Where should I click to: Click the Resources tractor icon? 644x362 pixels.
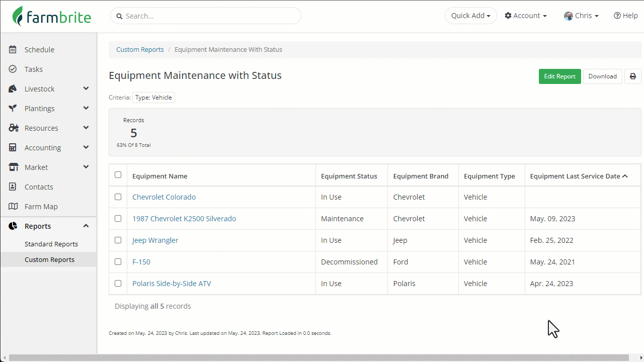13,128
